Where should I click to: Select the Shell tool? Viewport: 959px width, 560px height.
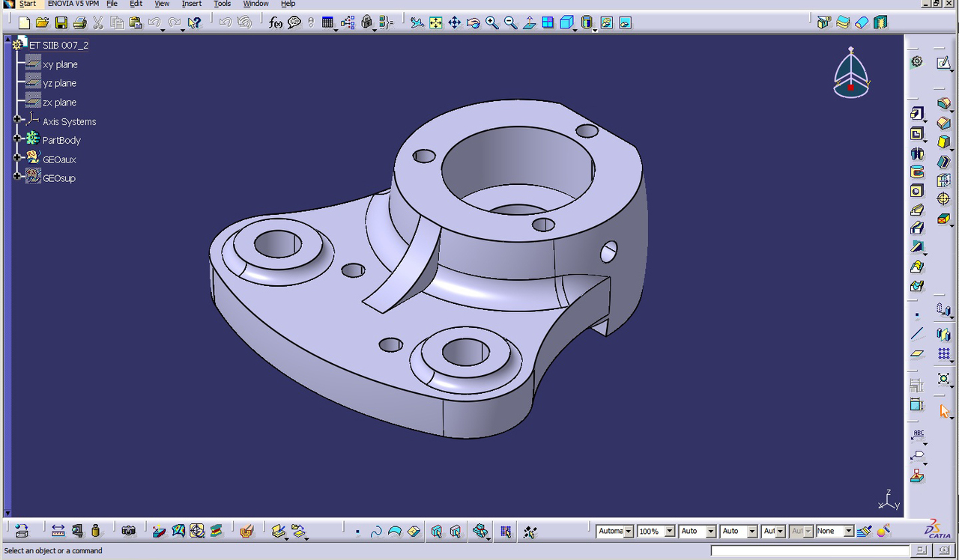click(943, 161)
